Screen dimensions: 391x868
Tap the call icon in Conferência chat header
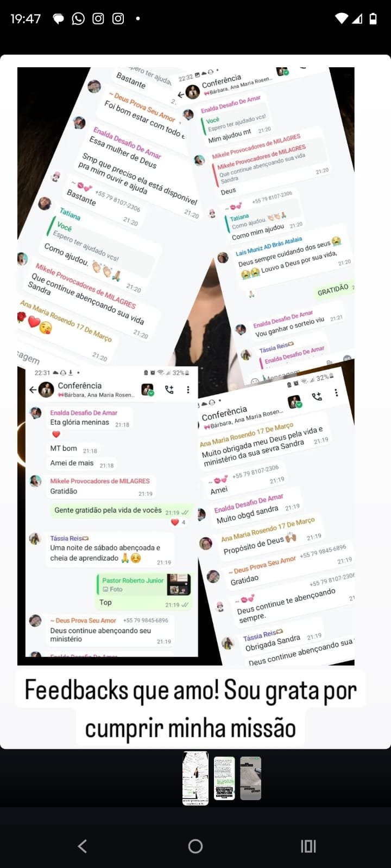click(169, 390)
